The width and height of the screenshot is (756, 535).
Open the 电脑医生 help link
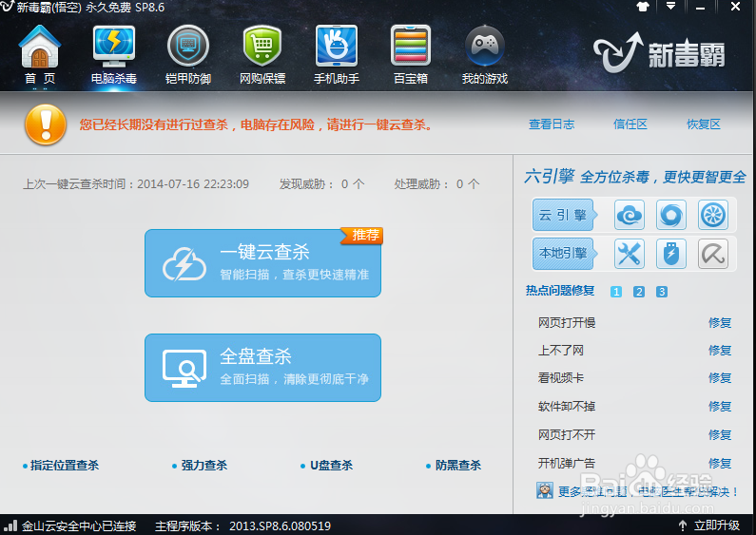[649, 491]
